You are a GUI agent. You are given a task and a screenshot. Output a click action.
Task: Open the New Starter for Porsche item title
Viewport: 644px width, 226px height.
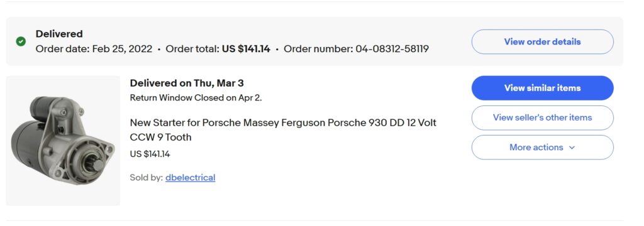(283, 129)
